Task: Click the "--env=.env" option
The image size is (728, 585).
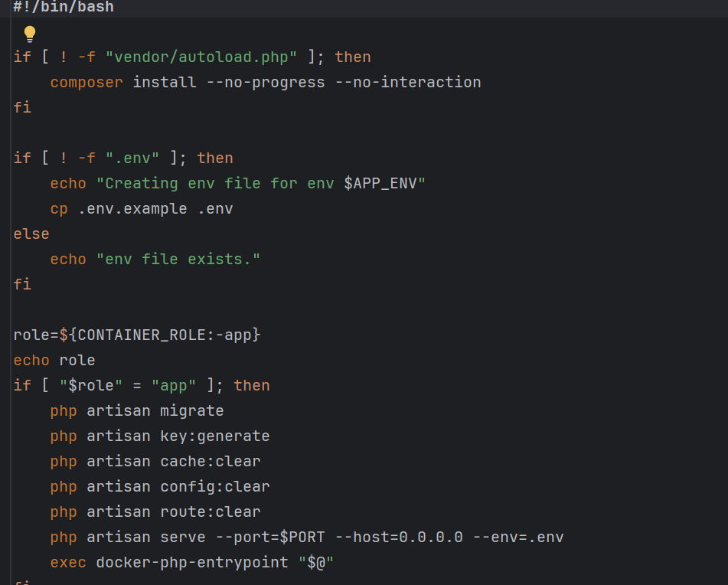Action: (518, 538)
